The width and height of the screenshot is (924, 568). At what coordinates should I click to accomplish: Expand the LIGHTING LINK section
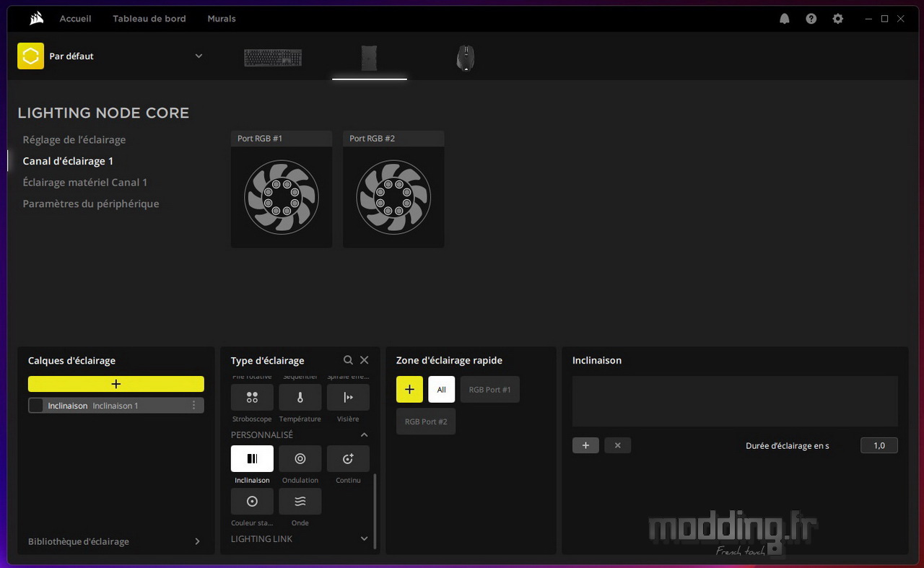[364, 539]
